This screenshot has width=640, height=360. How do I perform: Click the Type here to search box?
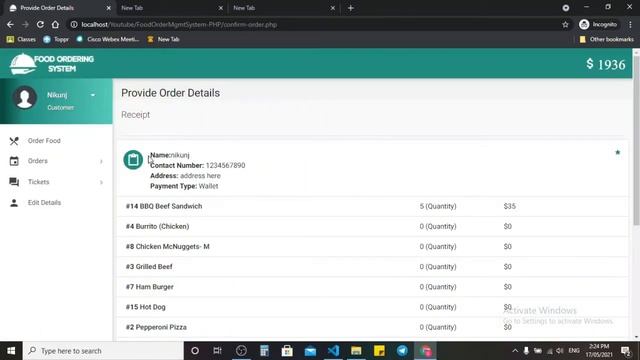pyautogui.click(x=103, y=351)
